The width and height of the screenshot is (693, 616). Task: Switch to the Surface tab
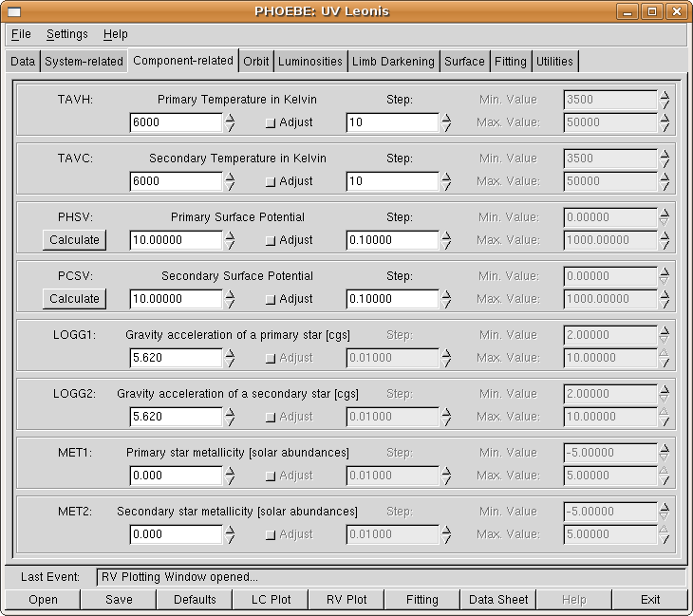[x=464, y=61]
